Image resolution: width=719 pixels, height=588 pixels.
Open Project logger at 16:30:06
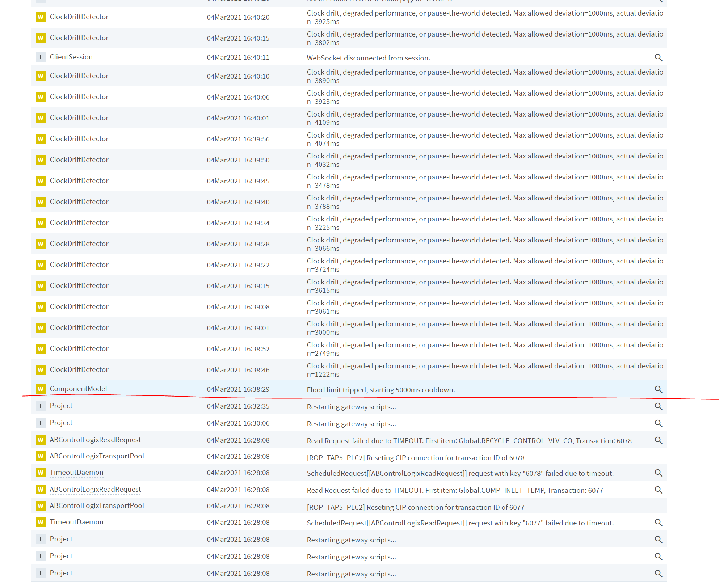(61, 423)
